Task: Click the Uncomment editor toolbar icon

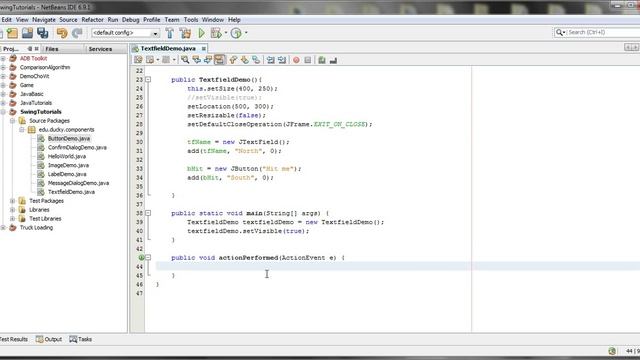Action: coord(333,60)
